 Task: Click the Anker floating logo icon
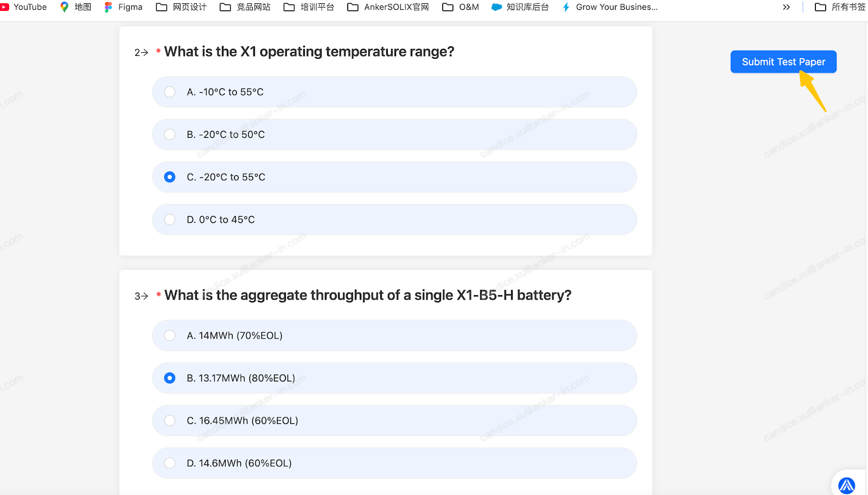tap(846, 485)
